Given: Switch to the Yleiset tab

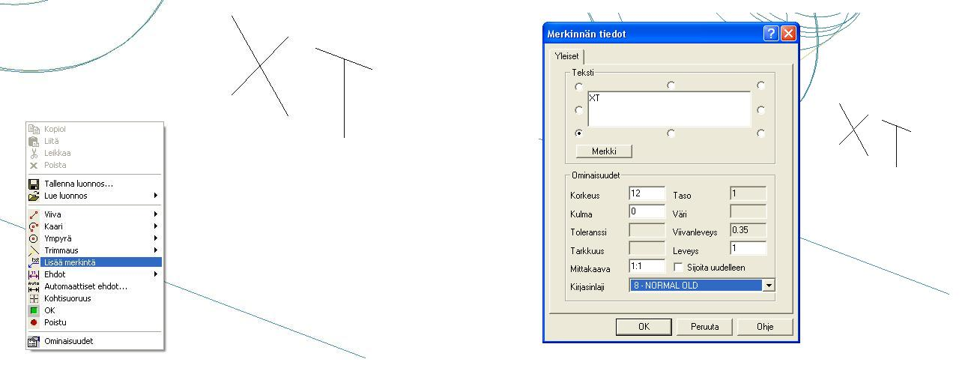Looking at the screenshot, I should point(566,56).
